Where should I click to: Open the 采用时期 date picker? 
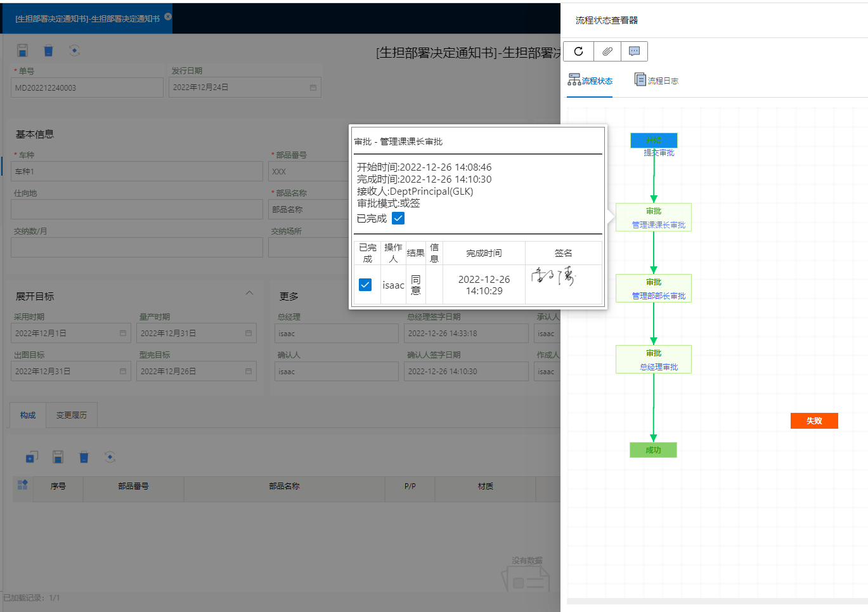123,333
